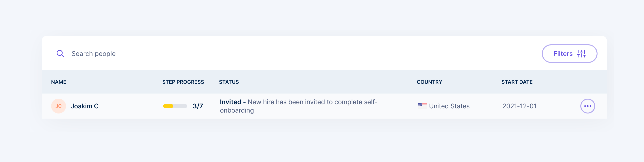Open Joakim C's name link
The image size is (644, 162).
[x=85, y=106]
